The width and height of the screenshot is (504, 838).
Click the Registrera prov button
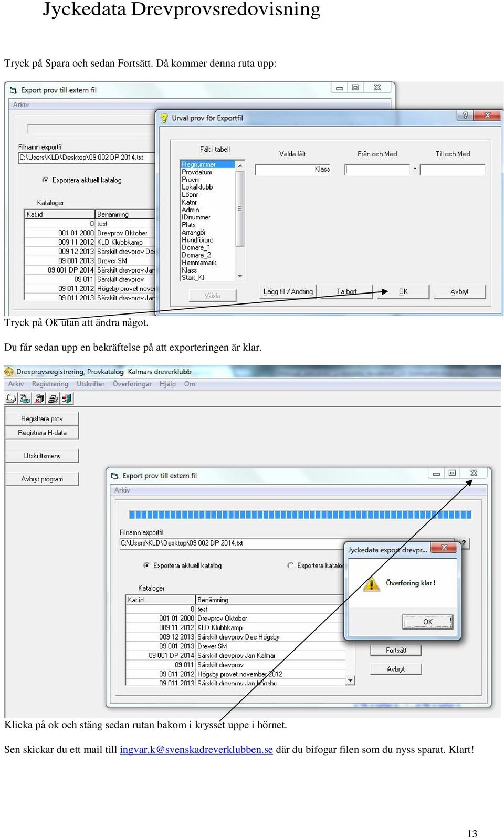[42, 418]
